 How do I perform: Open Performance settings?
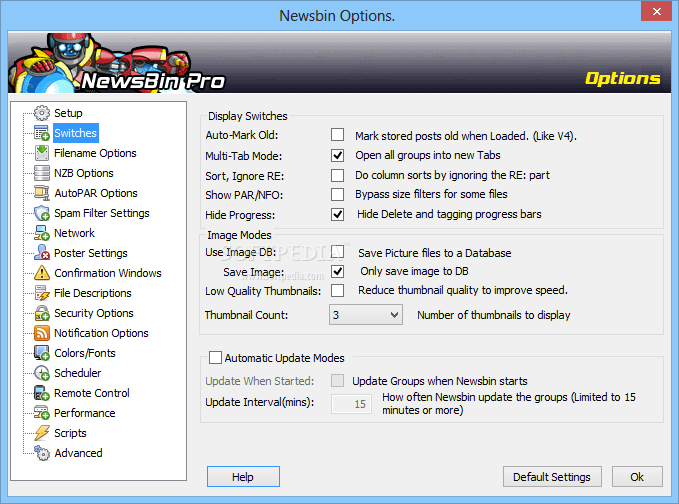pyautogui.click(x=84, y=413)
